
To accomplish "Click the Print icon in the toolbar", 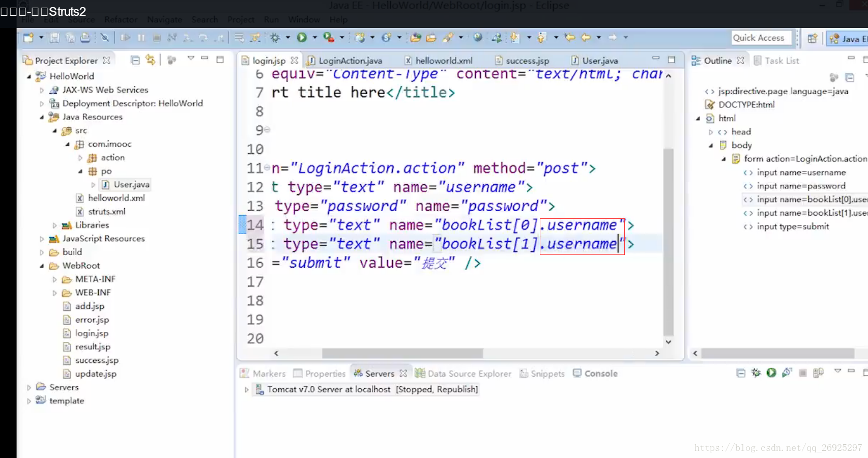I will coord(85,37).
